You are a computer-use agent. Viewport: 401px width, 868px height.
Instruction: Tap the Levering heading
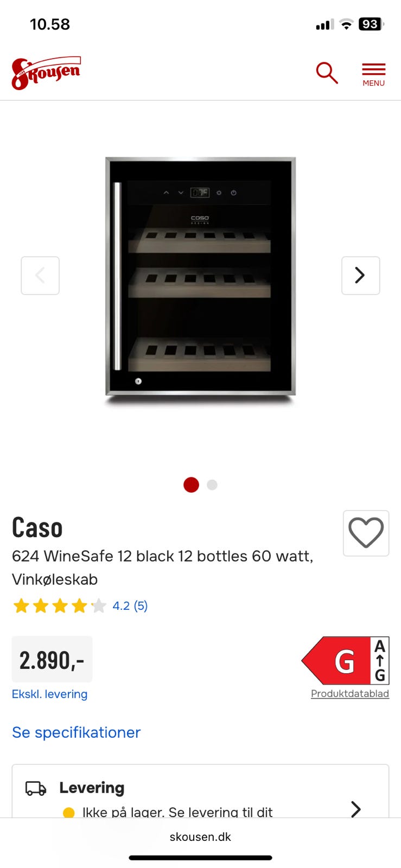92,788
